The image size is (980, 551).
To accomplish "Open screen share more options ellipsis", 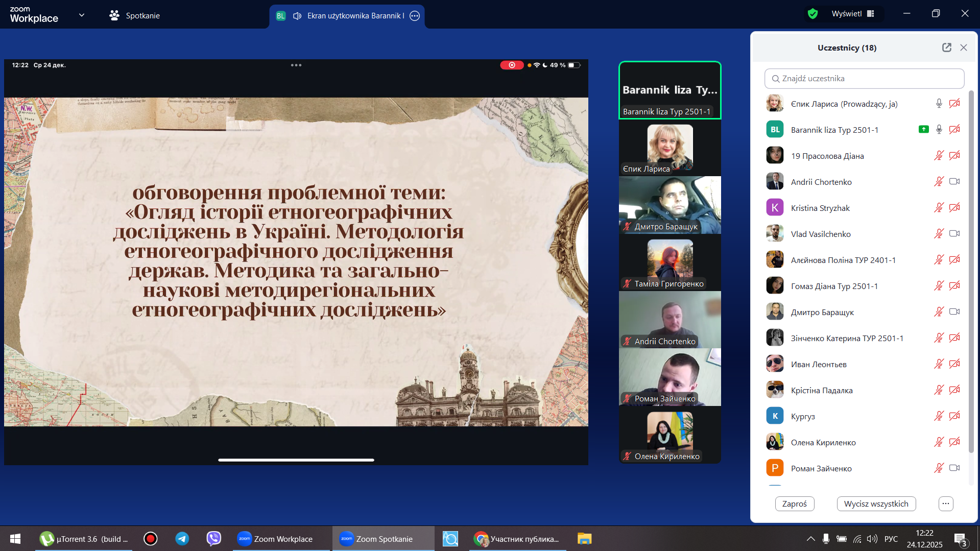I will (415, 16).
